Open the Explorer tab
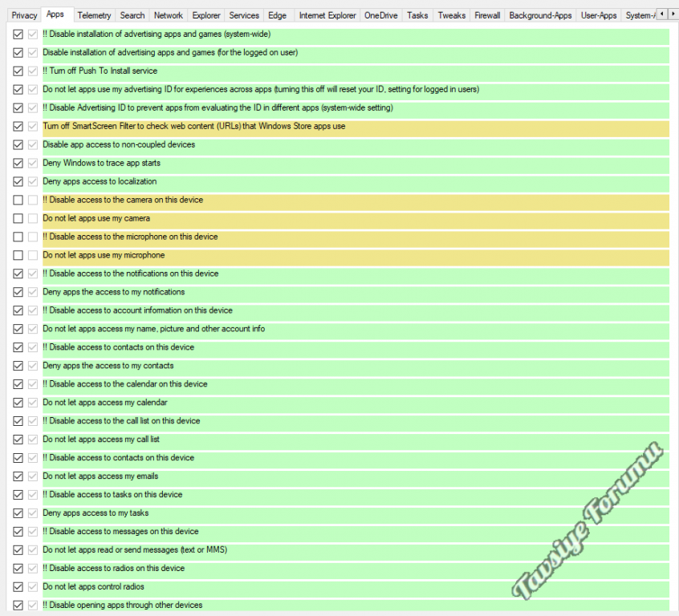 (206, 15)
